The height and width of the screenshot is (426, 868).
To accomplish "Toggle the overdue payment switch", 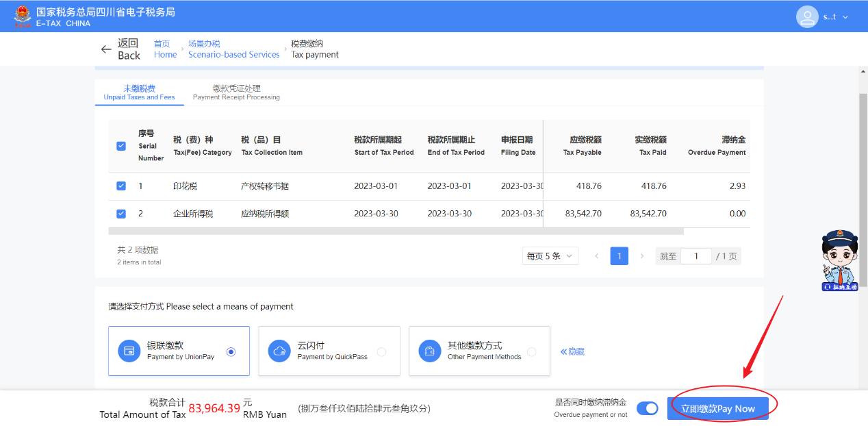I will pos(647,408).
